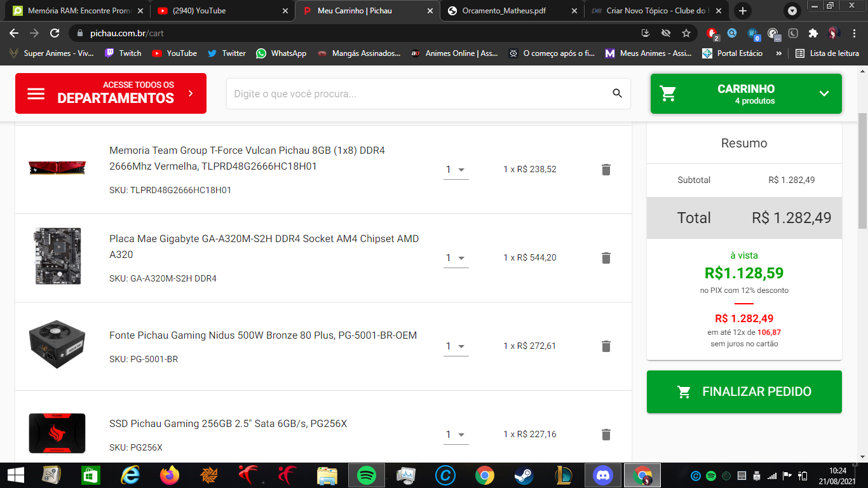Open the Chrome profile avatar
The image size is (868, 488).
point(834,33)
